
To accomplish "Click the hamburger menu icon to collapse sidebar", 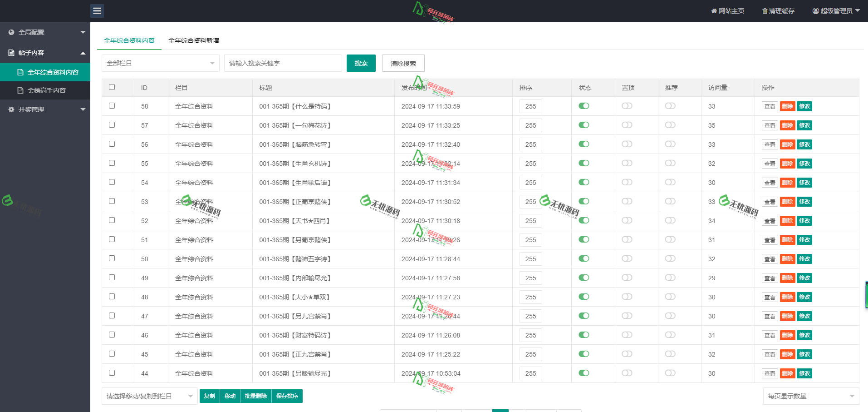I will pos(97,11).
